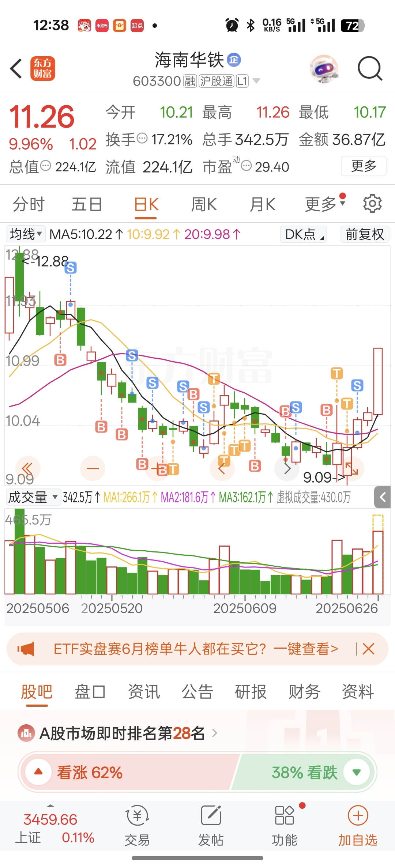Collapse the side panel arrow tab

(x=383, y=497)
